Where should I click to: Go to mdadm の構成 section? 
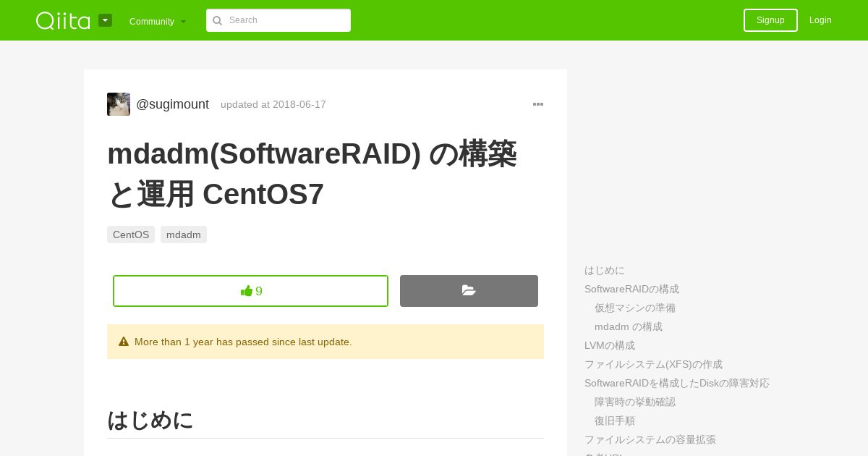[x=629, y=326]
